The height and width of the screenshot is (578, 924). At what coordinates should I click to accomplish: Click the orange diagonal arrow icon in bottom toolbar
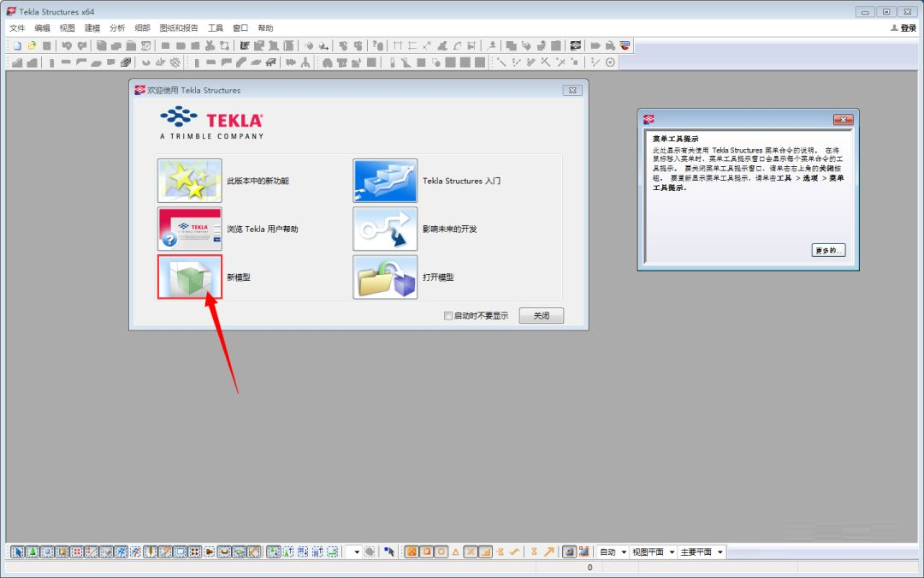[x=548, y=552]
